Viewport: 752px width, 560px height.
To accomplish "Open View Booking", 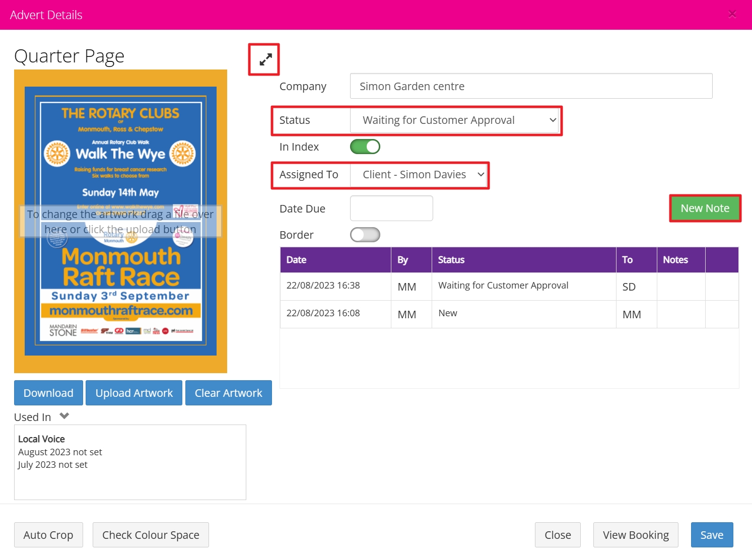I will tap(636, 535).
